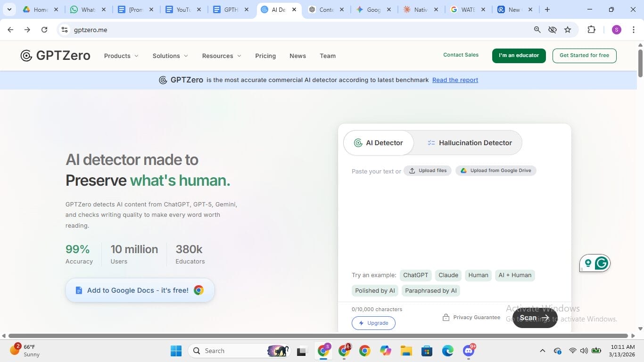Click the Scan button
The image size is (644, 362).
click(x=535, y=318)
